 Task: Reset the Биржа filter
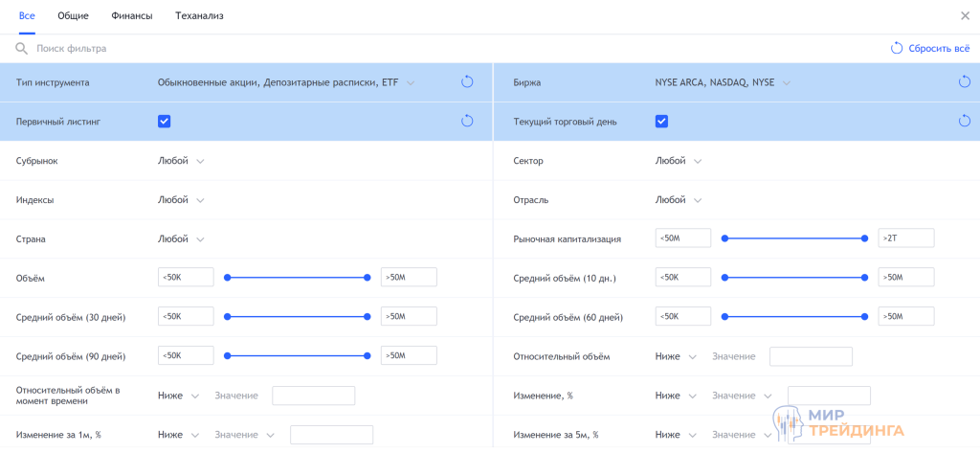(965, 82)
